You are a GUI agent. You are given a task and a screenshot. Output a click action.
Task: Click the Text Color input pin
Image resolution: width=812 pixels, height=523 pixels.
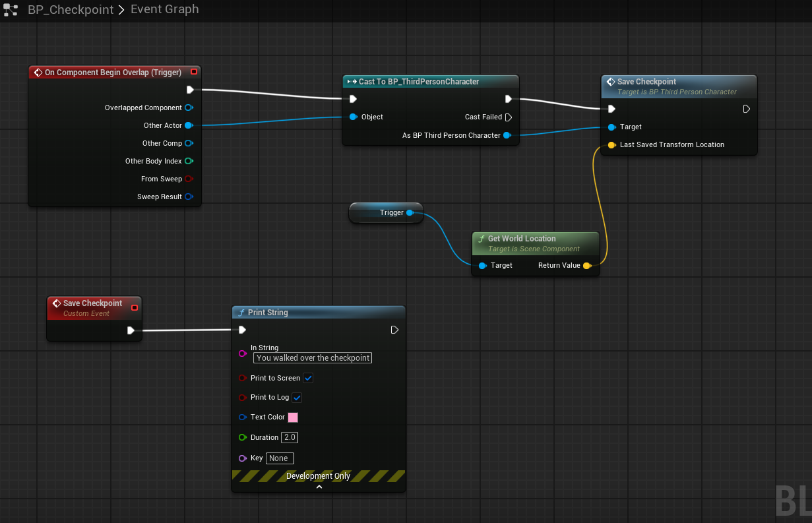(243, 417)
